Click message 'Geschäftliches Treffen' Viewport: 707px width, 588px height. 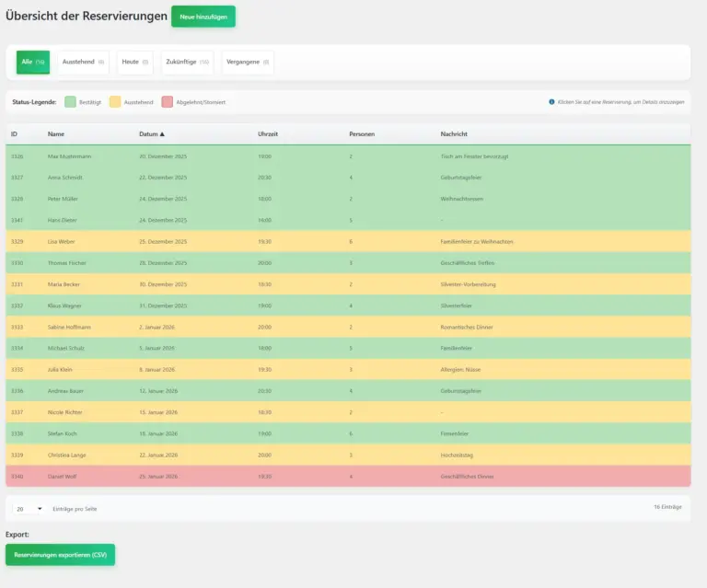pyautogui.click(x=467, y=263)
